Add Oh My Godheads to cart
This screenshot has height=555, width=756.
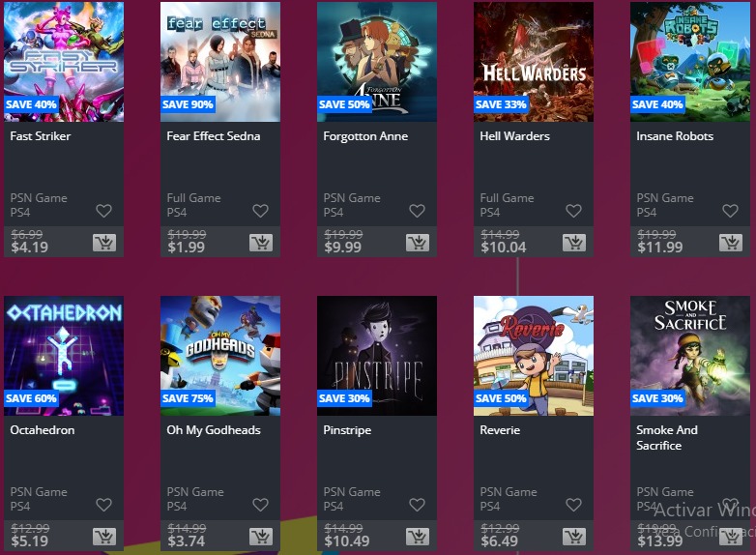[261, 537]
